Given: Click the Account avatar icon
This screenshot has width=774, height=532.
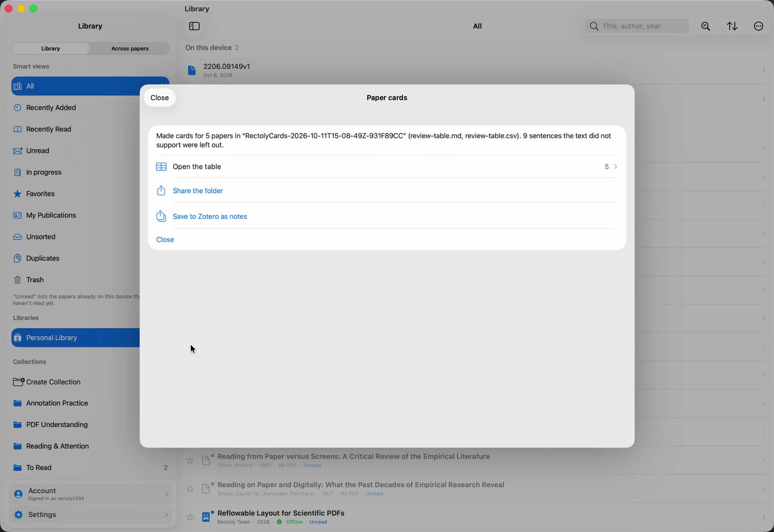Looking at the screenshot, I should (18, 494).
